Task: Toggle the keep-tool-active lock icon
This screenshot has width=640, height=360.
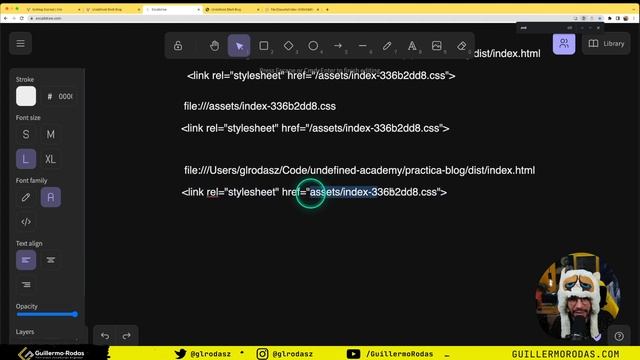Action: tap(178, 46)
